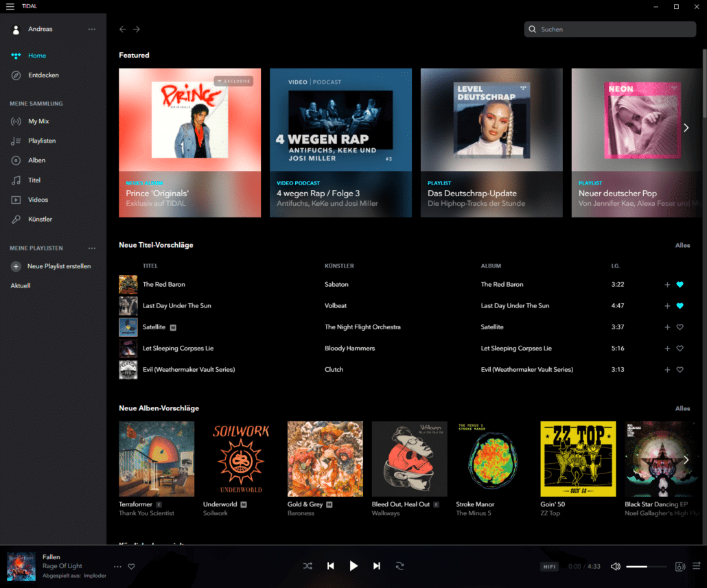Open the play queue
The height and width of the screenshot is (588, 707).
coord(697,566)
